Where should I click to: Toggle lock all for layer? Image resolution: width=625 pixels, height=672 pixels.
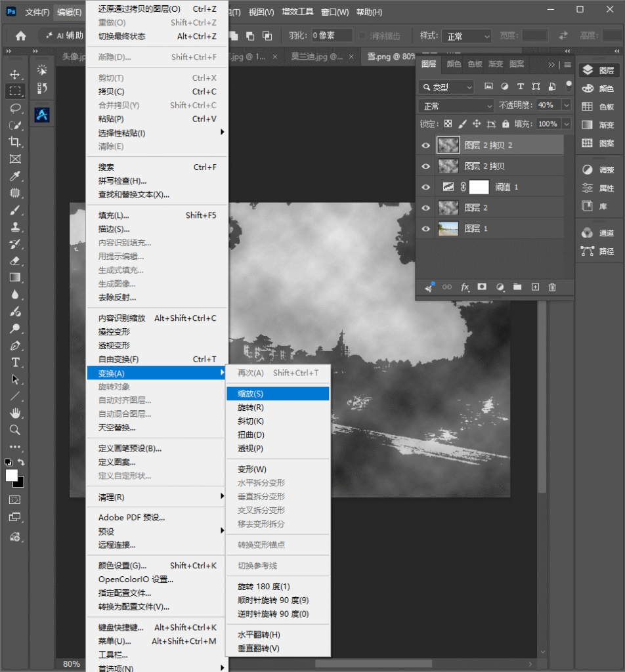pos(506,124)
